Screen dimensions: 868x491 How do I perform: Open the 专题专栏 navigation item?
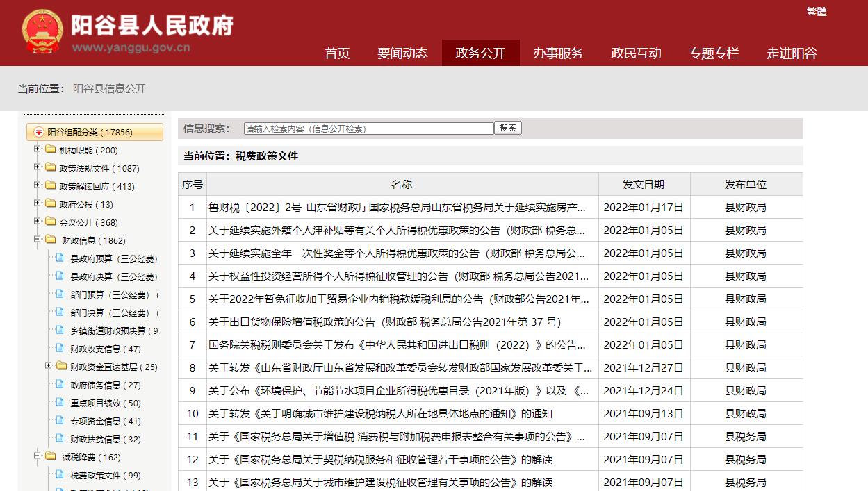pos(714,53)
